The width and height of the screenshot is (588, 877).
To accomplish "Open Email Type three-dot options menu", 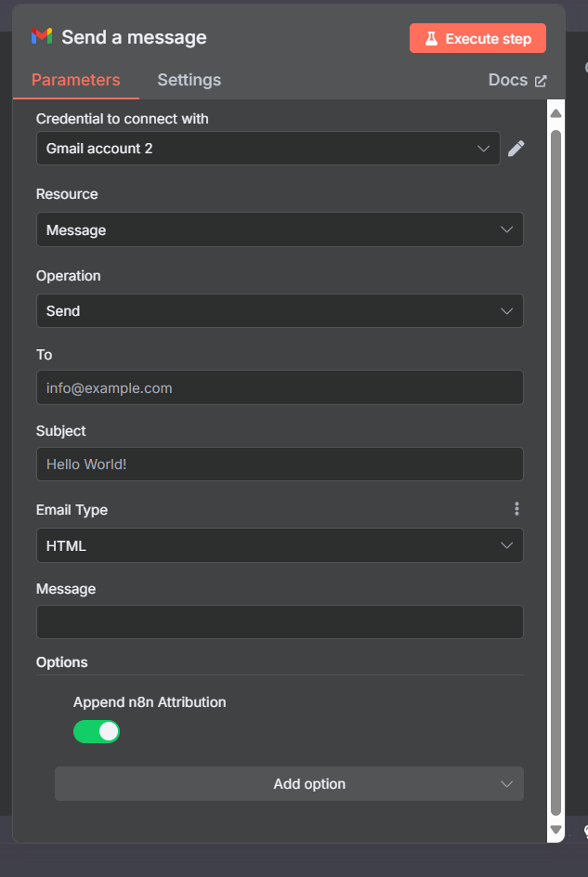I will 516,508.
